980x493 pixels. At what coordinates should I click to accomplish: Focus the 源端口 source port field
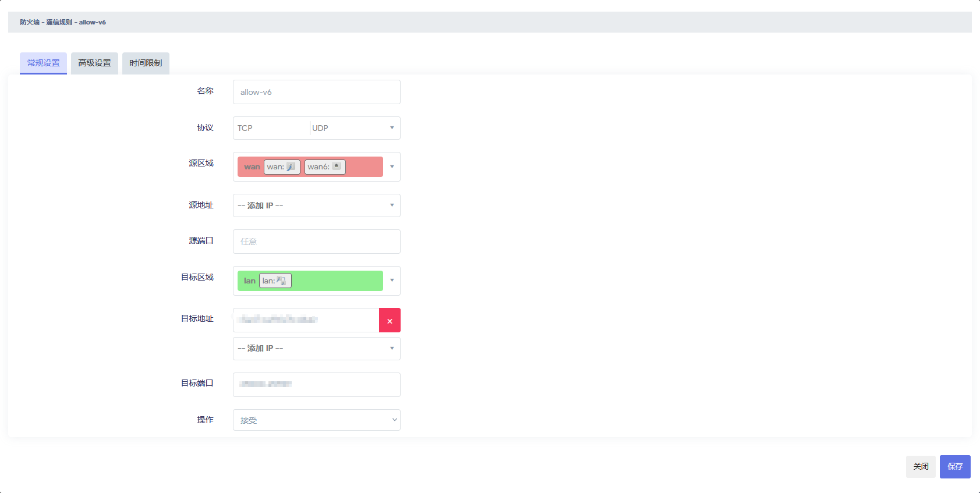pyautogui.click(x=316, y=242)
